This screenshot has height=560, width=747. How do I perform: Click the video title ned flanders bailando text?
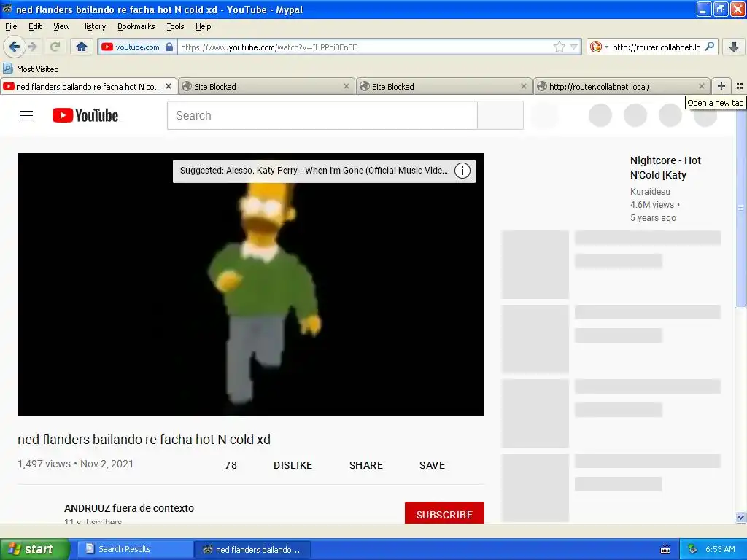[x=144, y=439]
